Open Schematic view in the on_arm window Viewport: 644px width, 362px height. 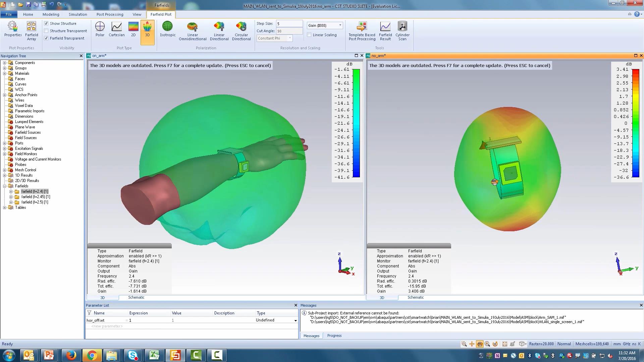point(136,297)
